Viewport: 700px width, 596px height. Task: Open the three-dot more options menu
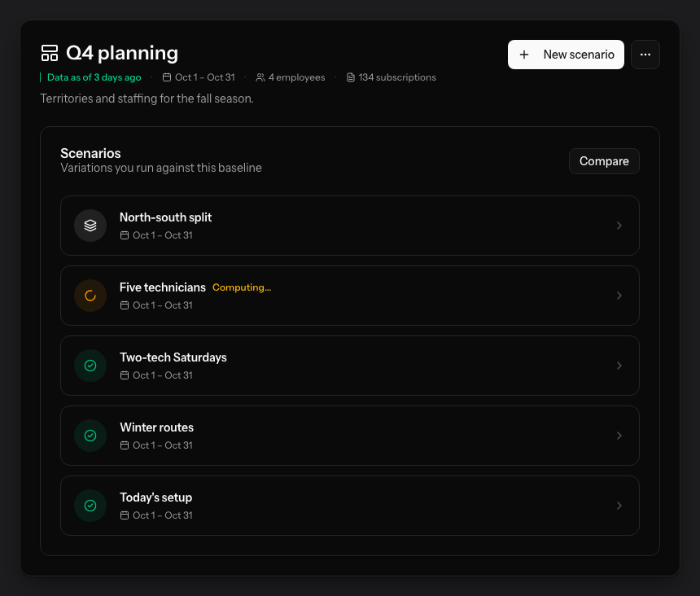coord(645,55)
